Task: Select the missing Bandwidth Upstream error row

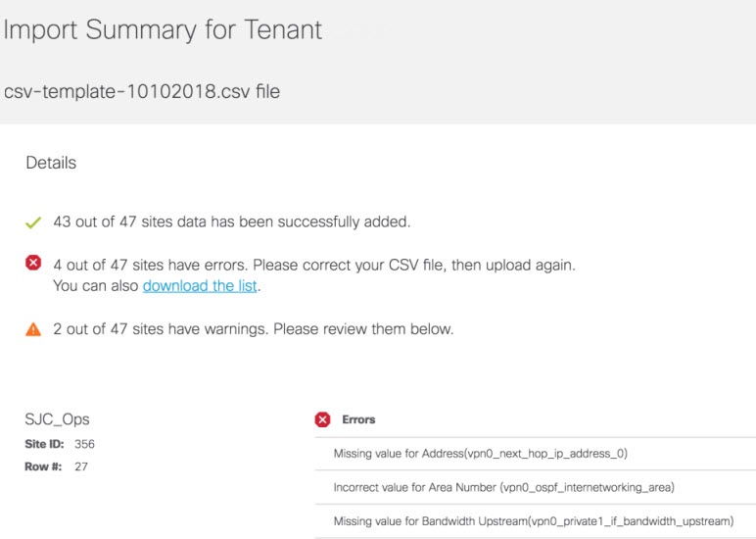Action: coord(536,521)
